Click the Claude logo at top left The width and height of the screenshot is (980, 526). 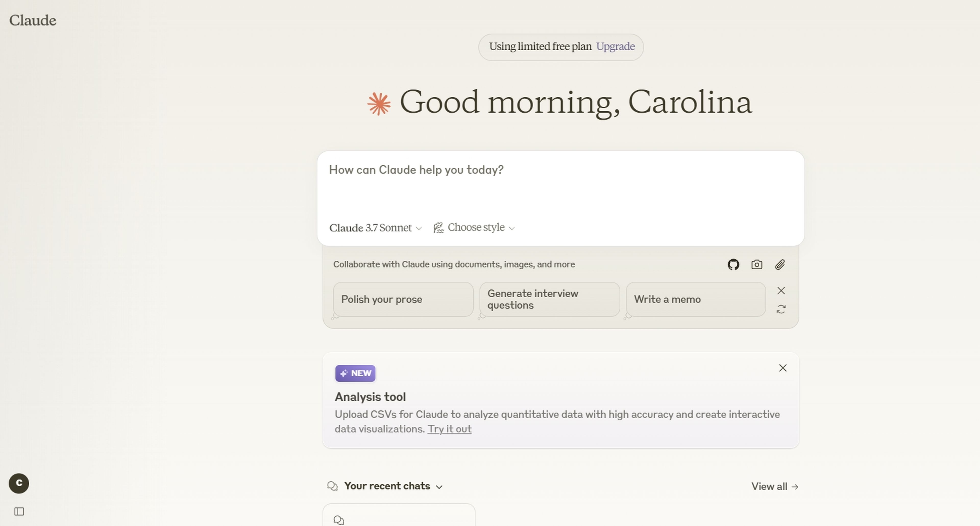tap(33, 20)
